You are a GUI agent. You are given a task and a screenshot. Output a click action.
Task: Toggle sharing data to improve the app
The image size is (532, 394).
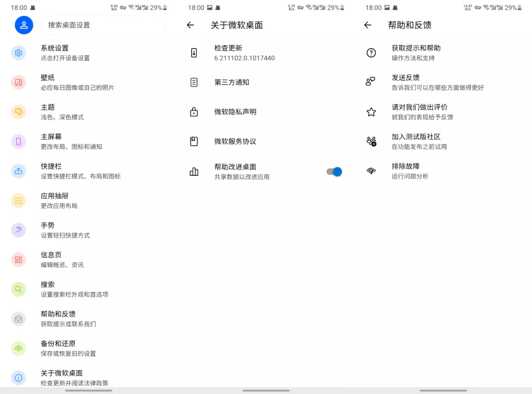333,171
